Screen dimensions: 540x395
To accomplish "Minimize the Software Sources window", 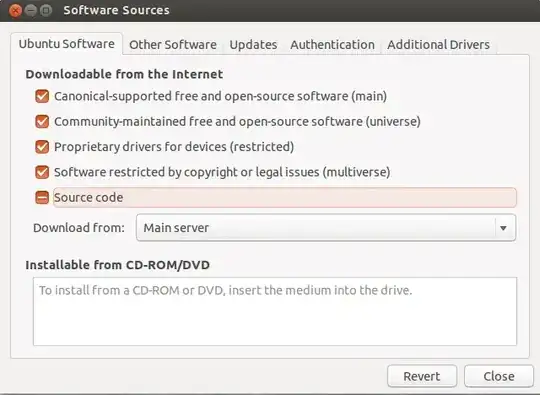I will coord(31,11).
